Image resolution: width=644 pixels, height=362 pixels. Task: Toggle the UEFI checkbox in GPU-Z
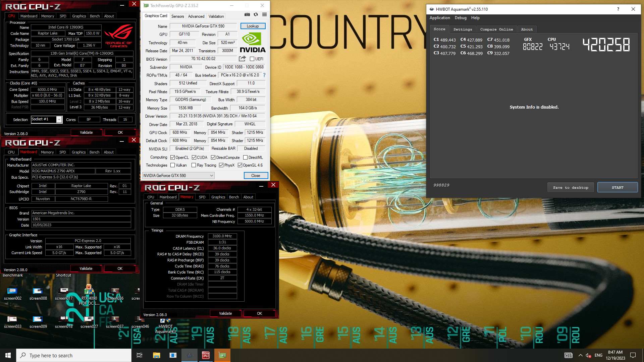tap(252, 59)
